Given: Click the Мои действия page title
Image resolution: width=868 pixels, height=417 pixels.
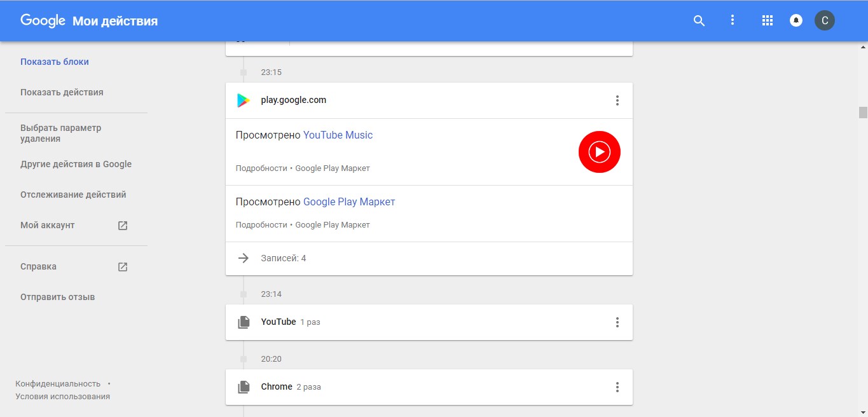Looking at the screenshot, I should click(x=115, y=21).
